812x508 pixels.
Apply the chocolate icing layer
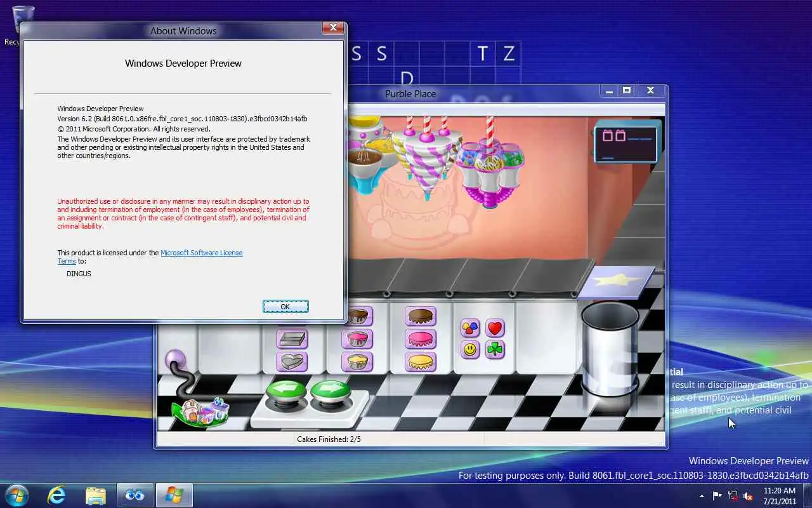pos(421,316)
